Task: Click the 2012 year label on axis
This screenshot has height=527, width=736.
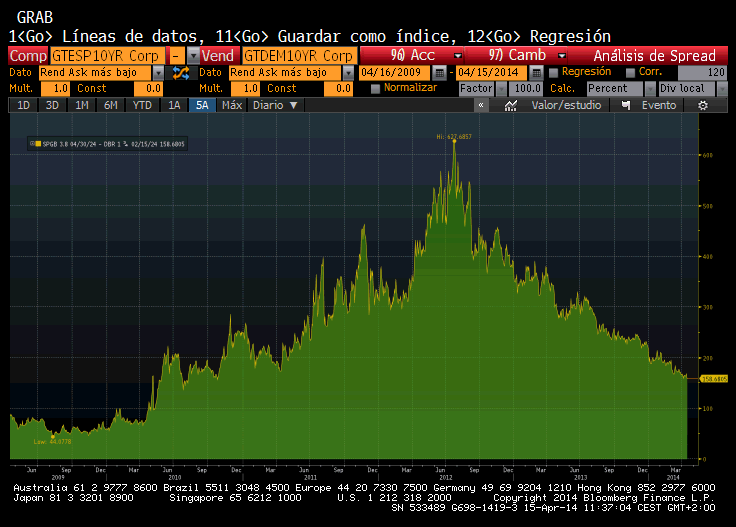Action: coord(445,477)
